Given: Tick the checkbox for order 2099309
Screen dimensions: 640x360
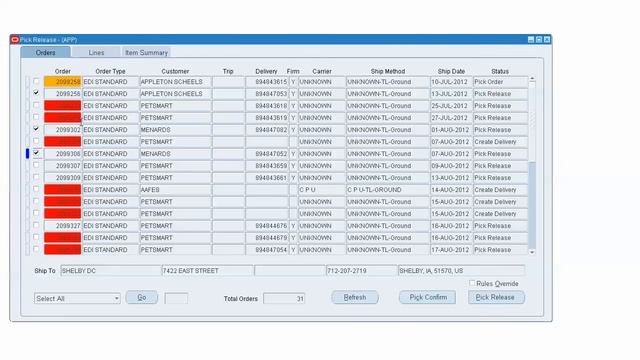Looking at the screenshot, I should 36,177.
